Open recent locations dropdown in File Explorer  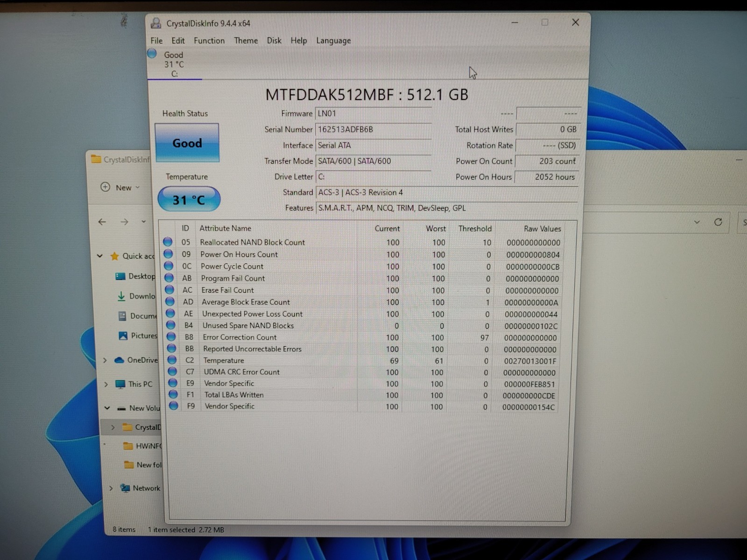tap(143, 222)
